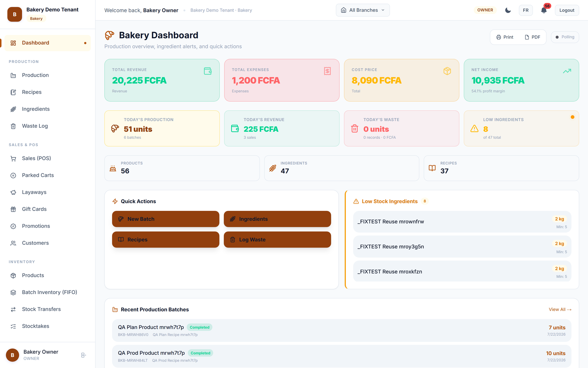Print the dashboard report
The width and height of the screenshot is (588, 368).
coord(505,37)
